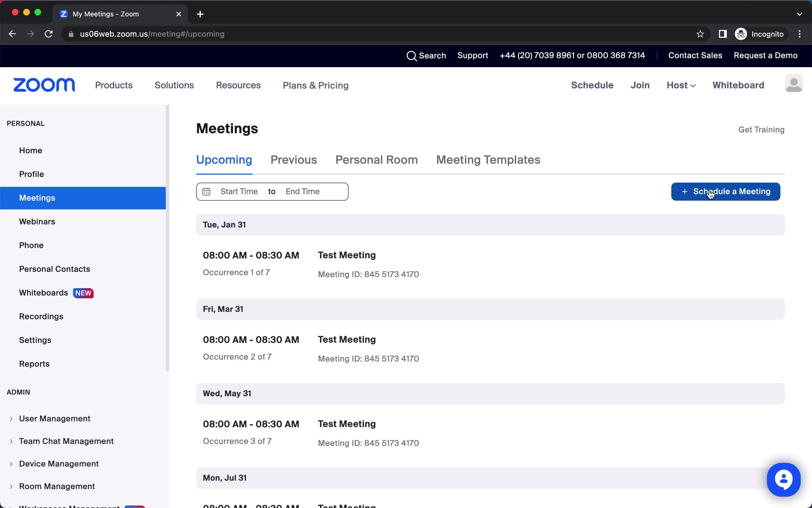The width and height of the screenshot is (812, 508).
Task: Open the Support link
Action: [473, 55]
